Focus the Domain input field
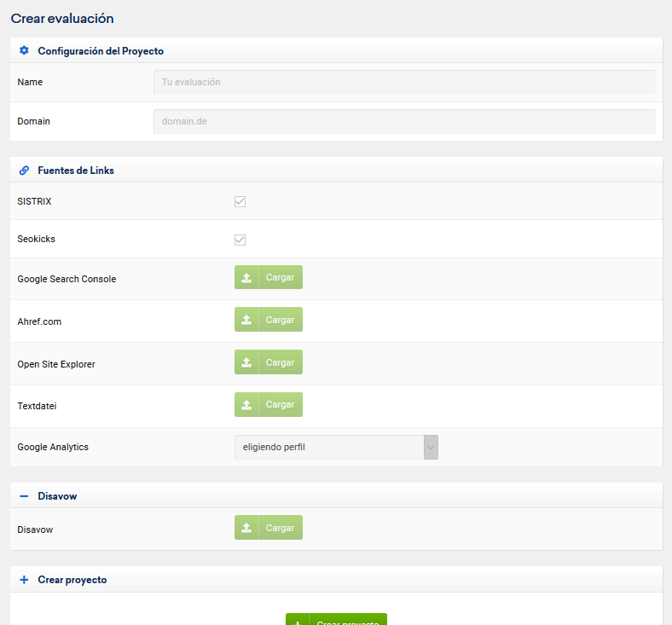Image resolution: width=672 pixels, height=625 pixels. pos(404,121)
